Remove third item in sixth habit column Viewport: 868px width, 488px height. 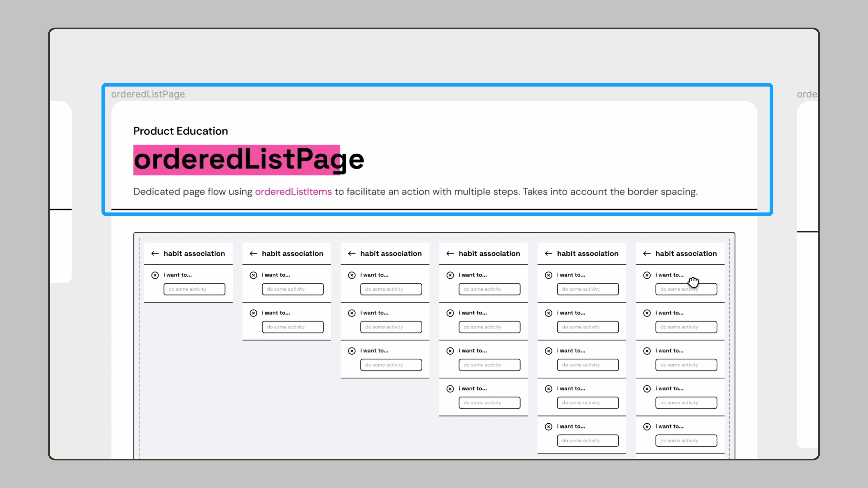(647, 351)
